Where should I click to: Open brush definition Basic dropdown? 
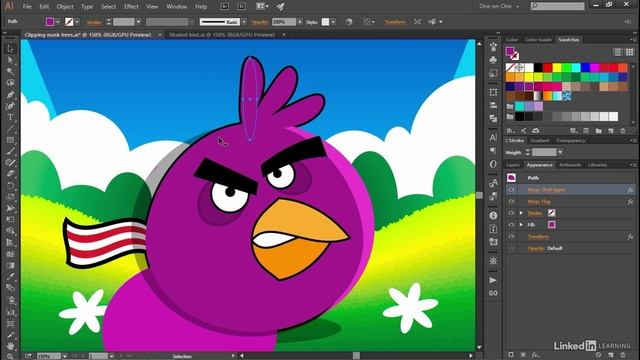[x=244, y=22]
